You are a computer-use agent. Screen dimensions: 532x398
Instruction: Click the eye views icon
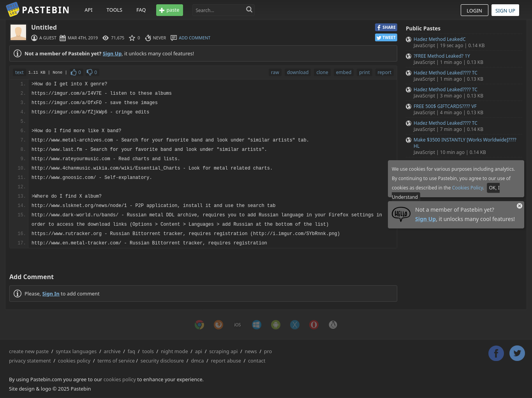click(x=106, y=38)
